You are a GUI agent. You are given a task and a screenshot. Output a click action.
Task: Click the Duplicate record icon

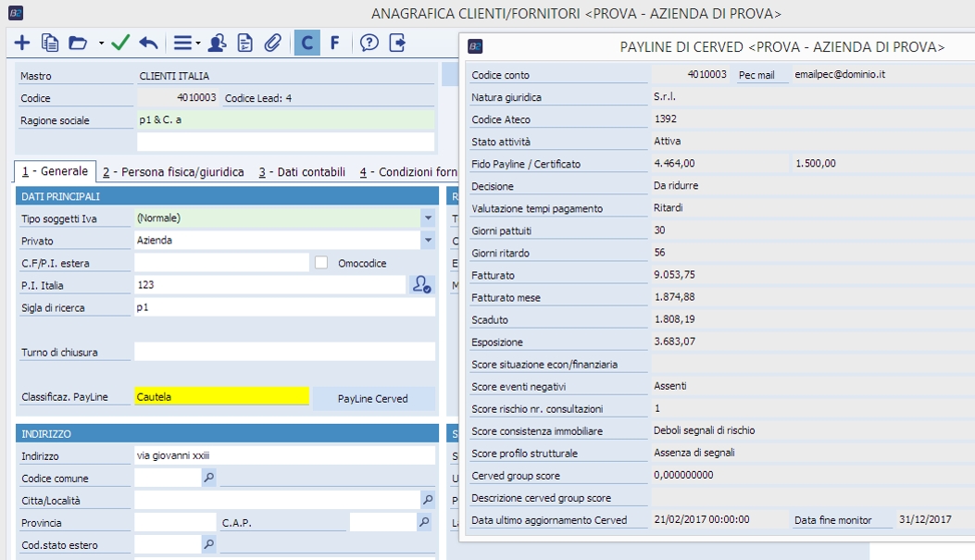click(50, 43)
